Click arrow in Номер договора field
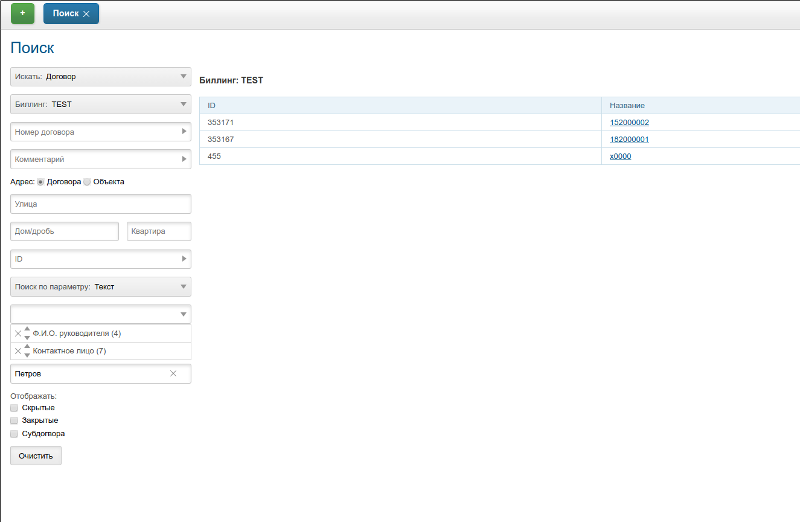Image resolution: width=800 pixels, height=522 pixels. point(184,131)
